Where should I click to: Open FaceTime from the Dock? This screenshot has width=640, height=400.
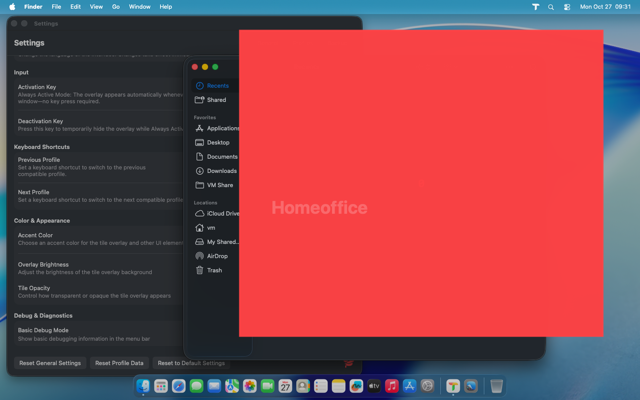point(267,386)
